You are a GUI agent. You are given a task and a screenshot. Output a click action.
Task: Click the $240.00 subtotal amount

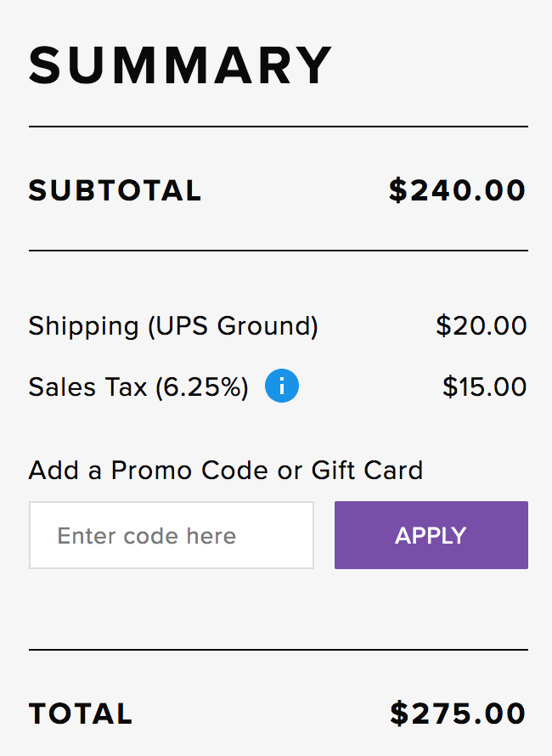click(458, 190)
